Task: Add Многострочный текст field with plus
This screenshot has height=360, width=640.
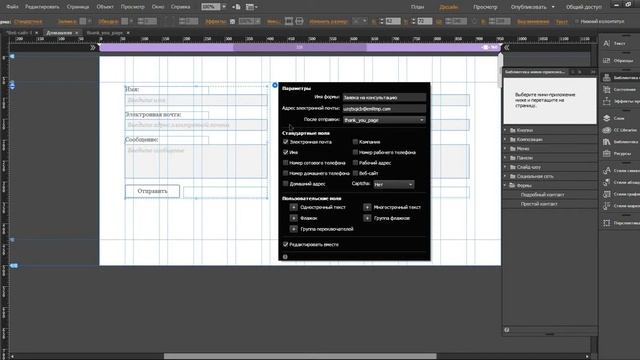Action: pos(367,207)
